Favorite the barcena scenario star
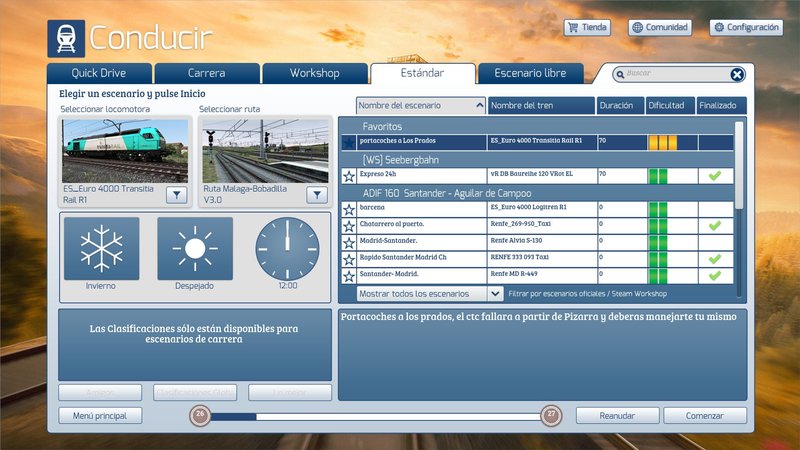The height and width of the screenshot is (450, 800). (x=349, y=210)
